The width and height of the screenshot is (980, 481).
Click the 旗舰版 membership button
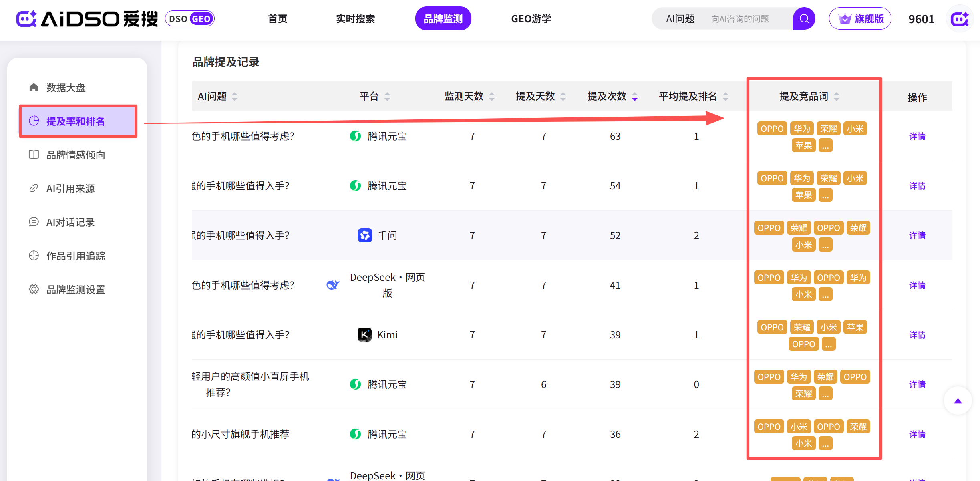[x=860, y=19]
